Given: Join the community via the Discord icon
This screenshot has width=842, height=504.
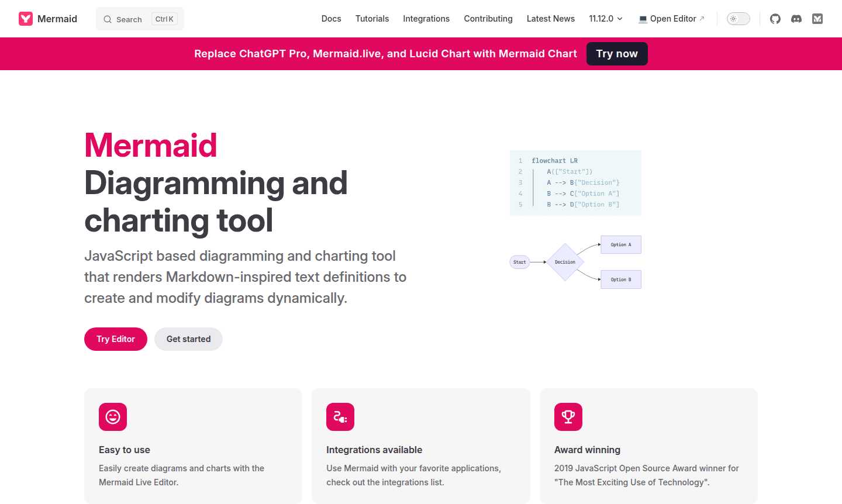Looking at the screenshot, I should pyautogui.click(x=796, y=19).
